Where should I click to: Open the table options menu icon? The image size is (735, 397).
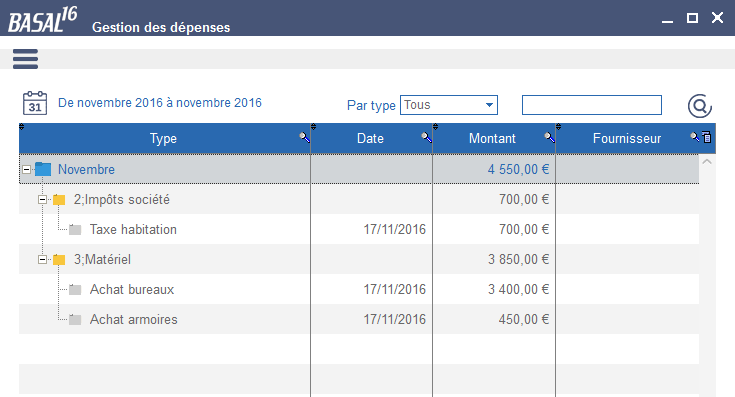pyautogui.click(x=707, y=137)
